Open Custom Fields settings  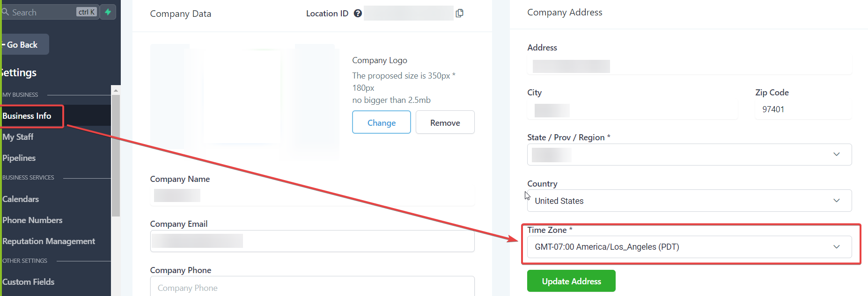(29, 282)
